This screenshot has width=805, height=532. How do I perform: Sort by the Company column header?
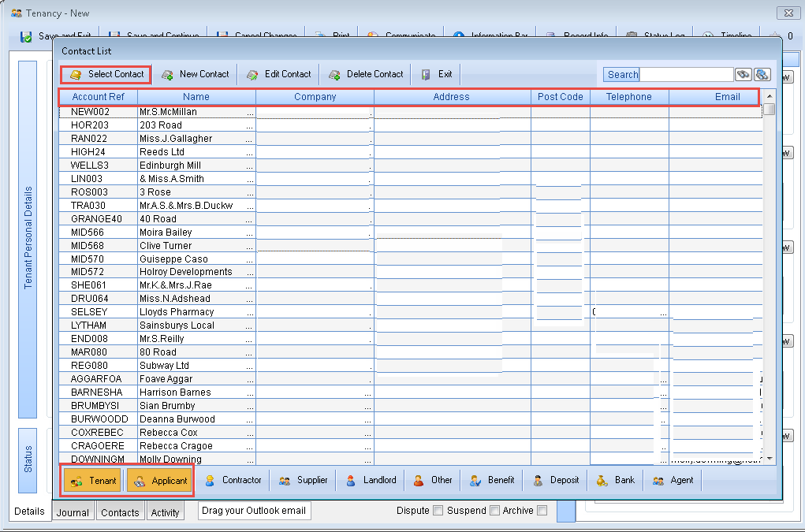coord(315,97)
